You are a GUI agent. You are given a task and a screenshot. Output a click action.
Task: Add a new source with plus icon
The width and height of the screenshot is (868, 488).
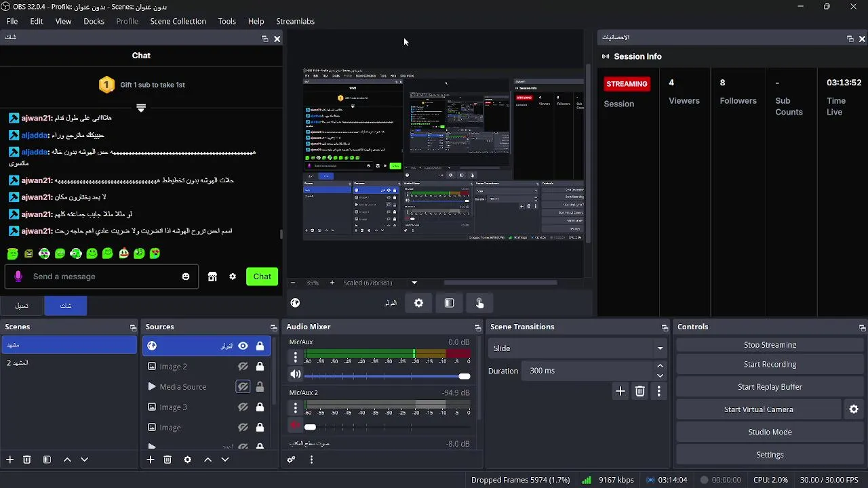151,460
